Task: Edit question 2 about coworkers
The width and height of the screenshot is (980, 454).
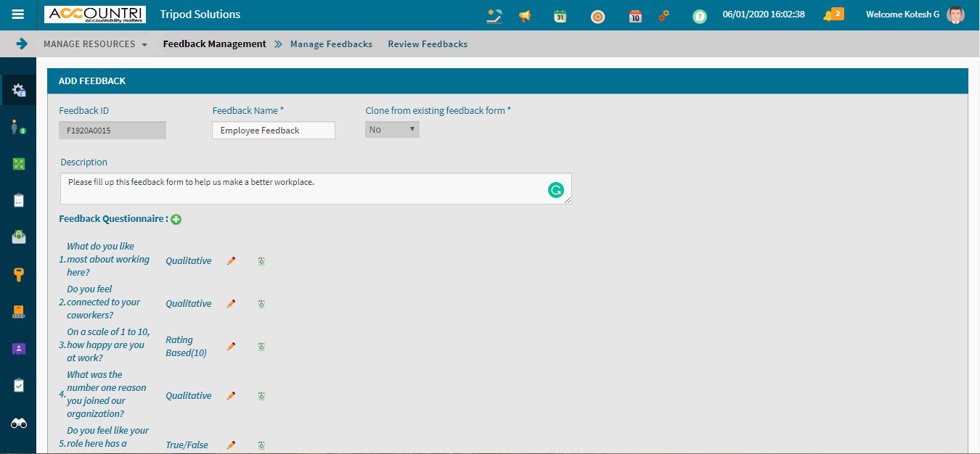Action: pos(231,303)
